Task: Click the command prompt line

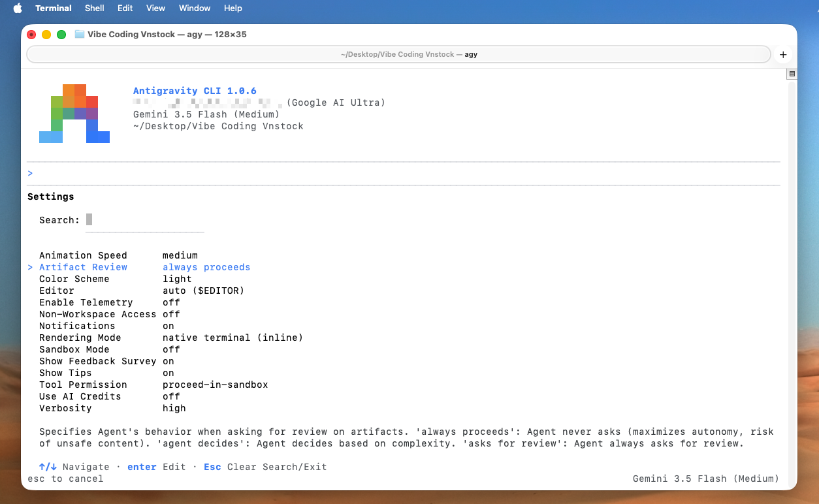Action: [x=404, y=174]
